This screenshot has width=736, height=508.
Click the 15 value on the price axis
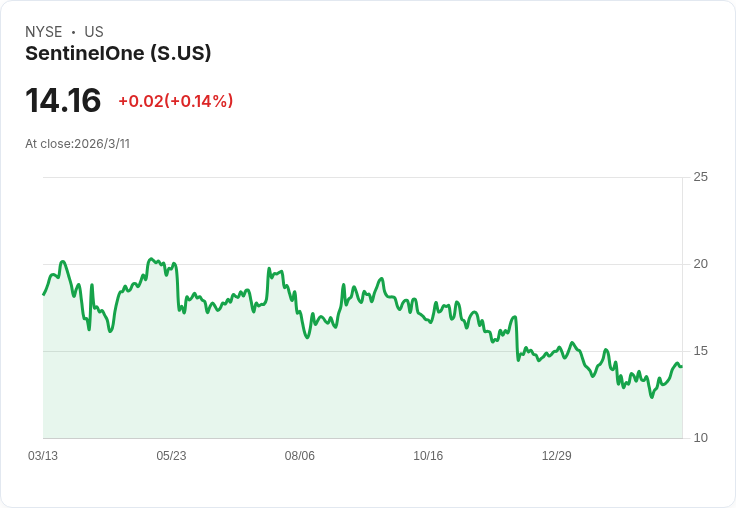pos(700,351)
